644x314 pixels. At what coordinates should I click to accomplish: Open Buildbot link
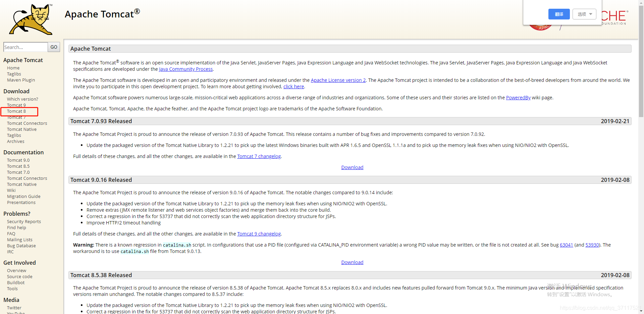click(x=16, y=282)
